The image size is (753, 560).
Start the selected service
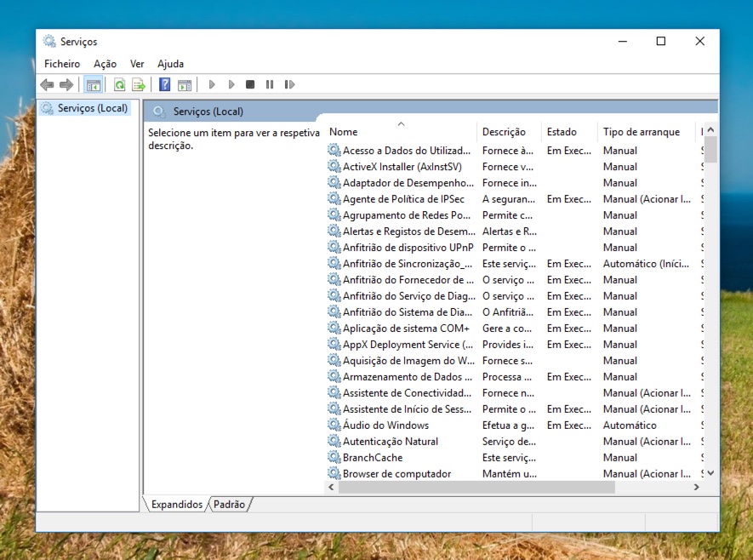click(211, 84)
